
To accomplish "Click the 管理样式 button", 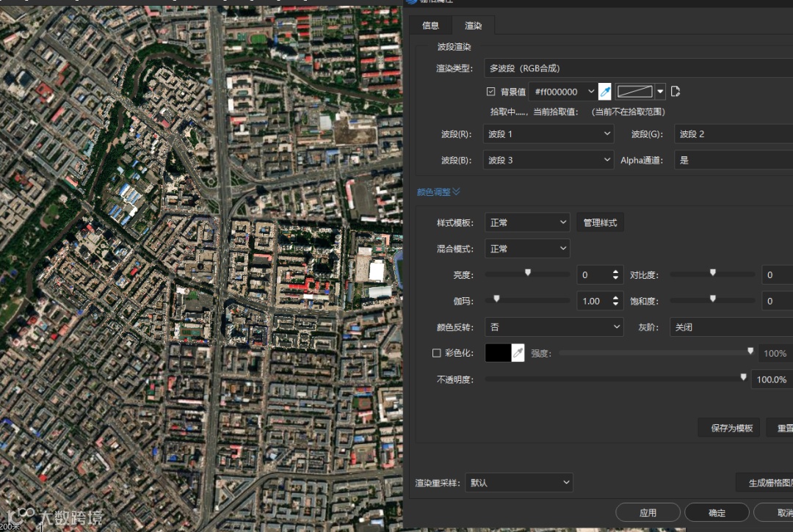I will click(x=600, y=222).
